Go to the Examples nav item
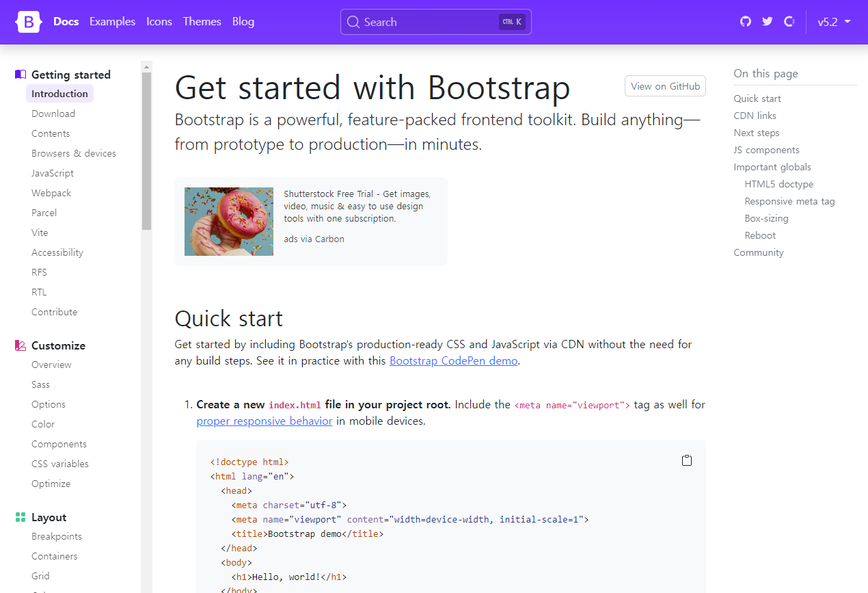The height and width of the screenshot is (593, 868). (x=112, y=22)
